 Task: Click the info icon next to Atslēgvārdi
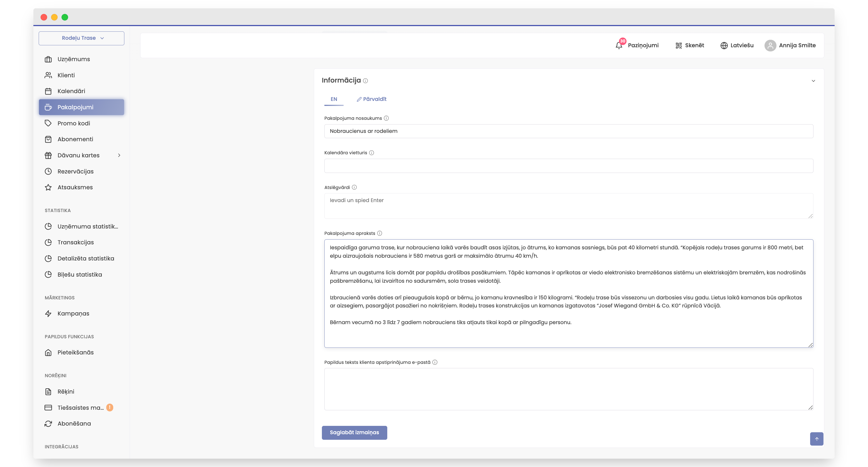tap(354, 188)
